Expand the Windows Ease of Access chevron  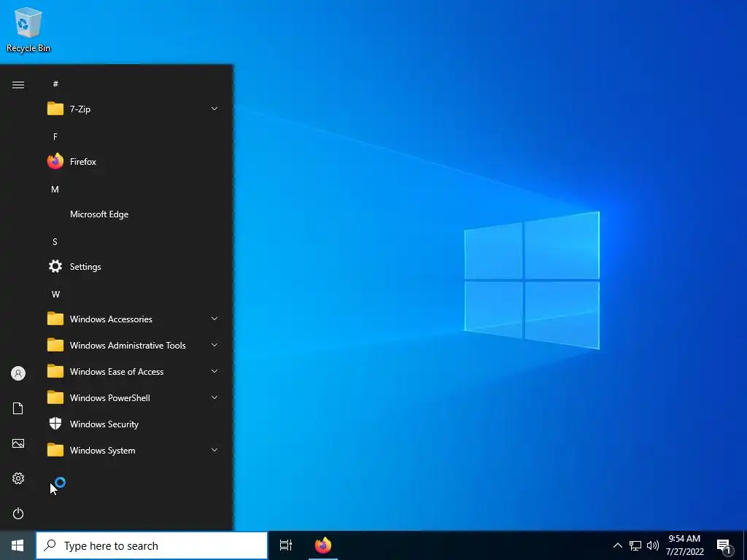click(214, 371)
